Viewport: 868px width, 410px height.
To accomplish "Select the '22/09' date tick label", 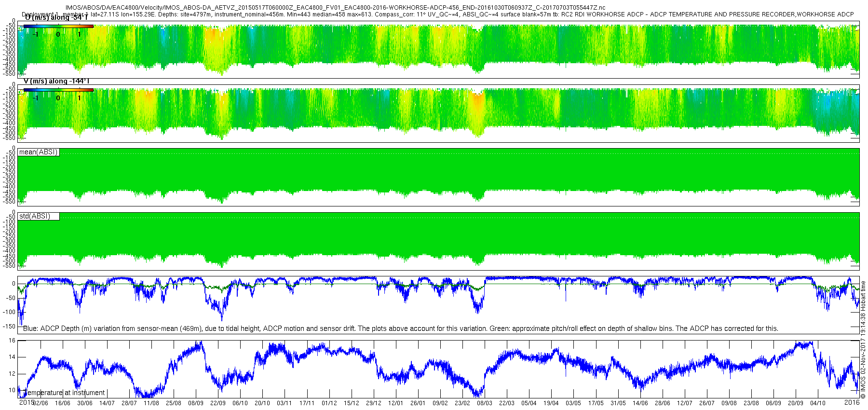I will coord(218,403).
